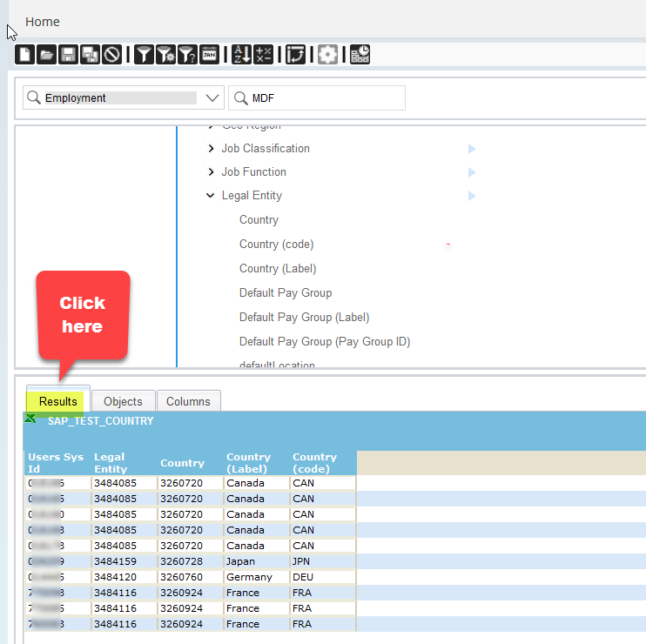Click the Japan cell

coord(256,561)
